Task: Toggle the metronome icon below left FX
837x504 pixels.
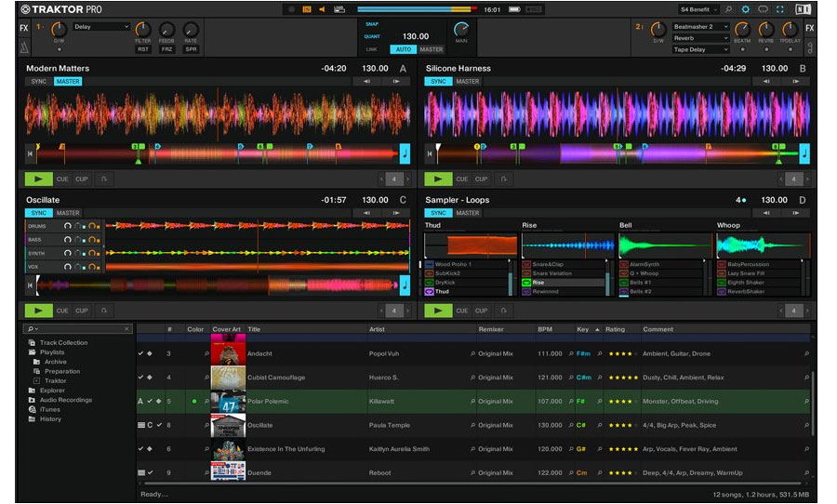Action: pos(24,47)
